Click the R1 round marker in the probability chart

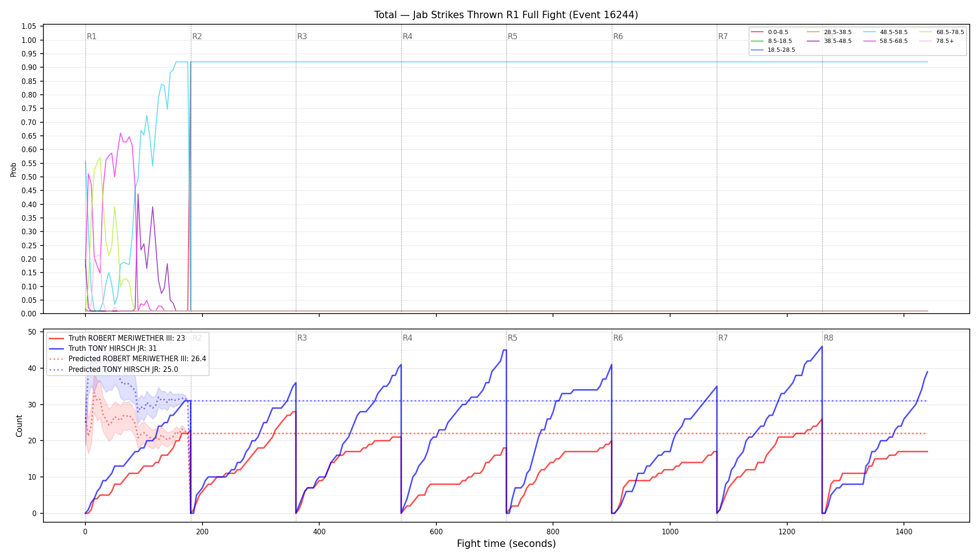pos(91,36)
